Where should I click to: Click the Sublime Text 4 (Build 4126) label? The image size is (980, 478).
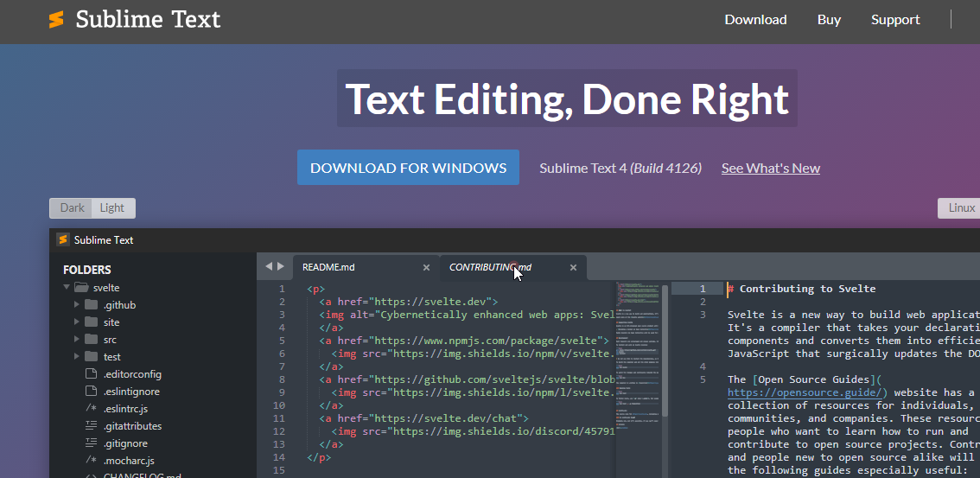620,168
